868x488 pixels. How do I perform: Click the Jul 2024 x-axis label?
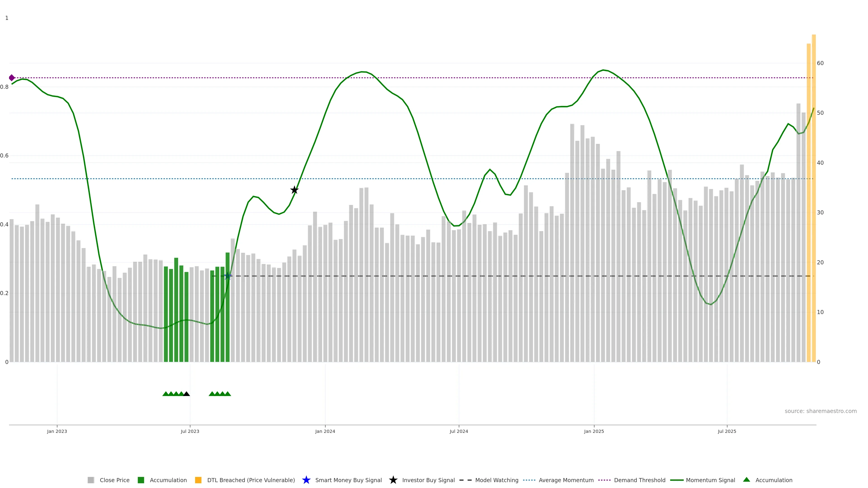click(459, 431)
